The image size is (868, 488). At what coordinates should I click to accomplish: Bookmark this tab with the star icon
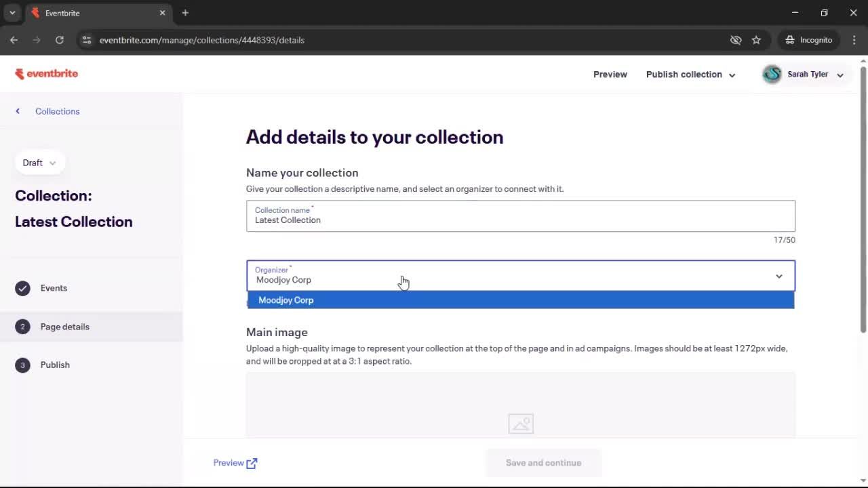756,40
